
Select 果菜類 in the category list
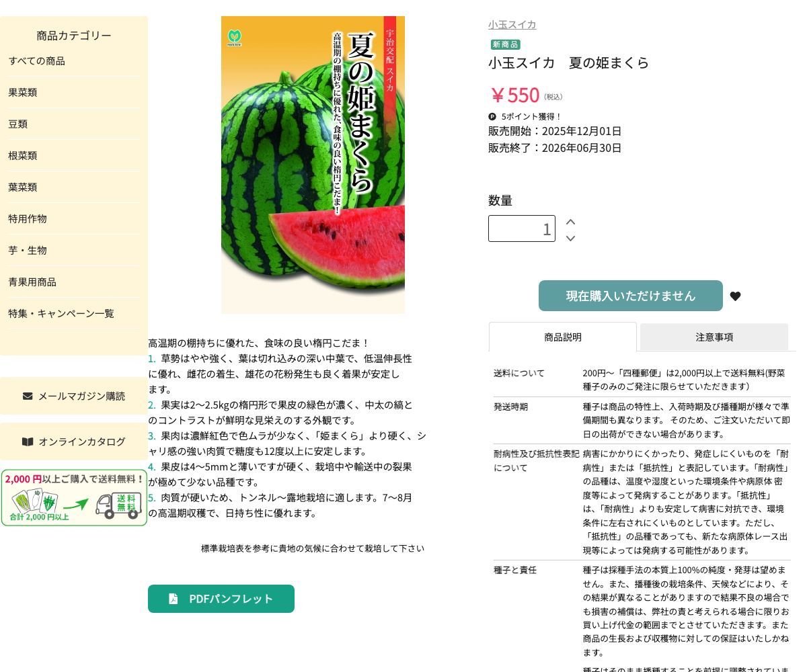point(23,93)
